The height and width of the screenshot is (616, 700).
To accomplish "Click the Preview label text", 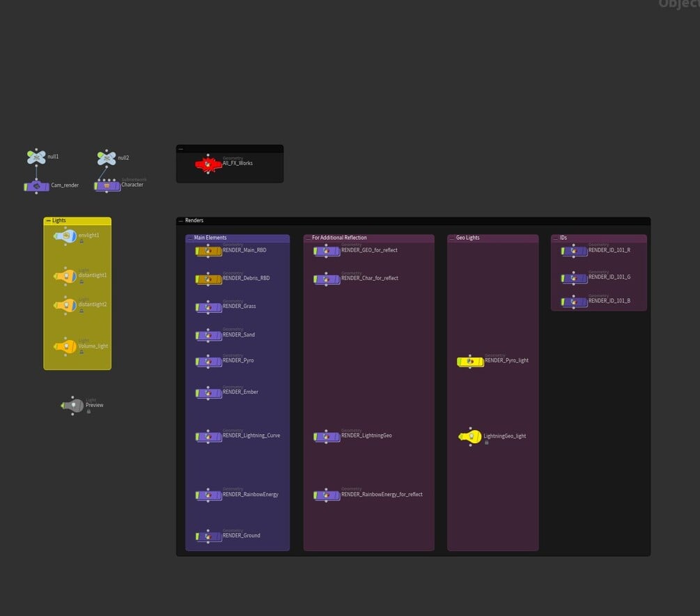I will (95, 405).
